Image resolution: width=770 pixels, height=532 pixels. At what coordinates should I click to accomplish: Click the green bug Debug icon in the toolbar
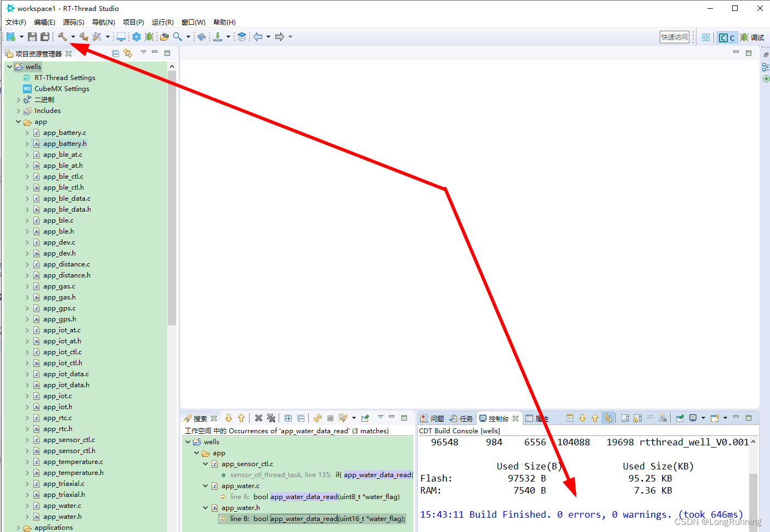(x=149, y=37)
